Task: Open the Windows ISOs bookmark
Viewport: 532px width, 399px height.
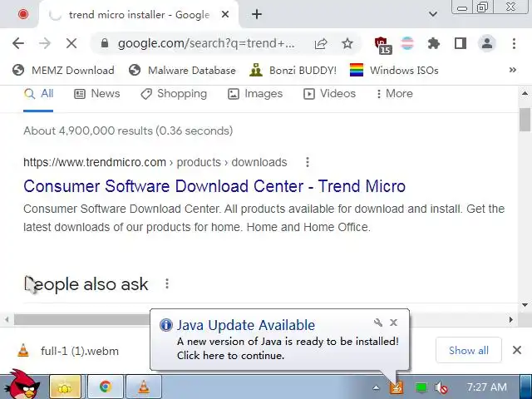Action: 394,70
